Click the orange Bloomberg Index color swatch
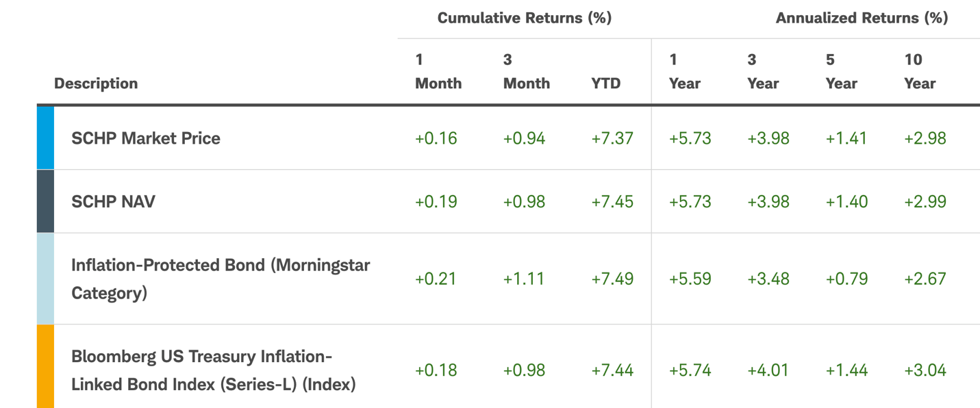The height and width of the screenshot is (408, 980). click(x=45, y=367)
